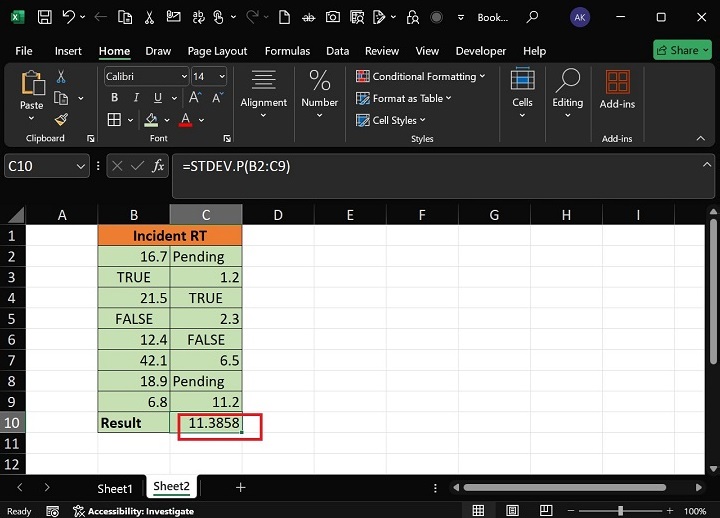Click the Paste button
This screenshot has height=518, width=720.
click(32, 96)
